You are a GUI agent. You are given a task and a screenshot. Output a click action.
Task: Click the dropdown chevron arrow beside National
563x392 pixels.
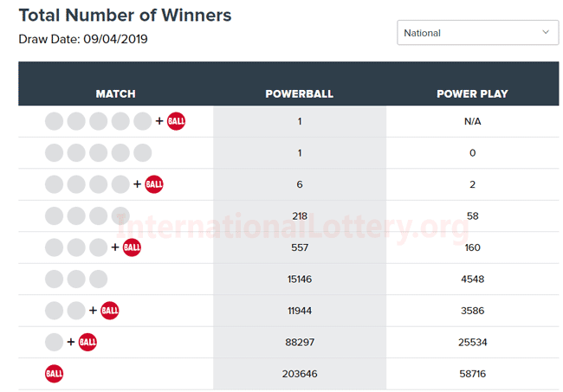tap(546, 32)
